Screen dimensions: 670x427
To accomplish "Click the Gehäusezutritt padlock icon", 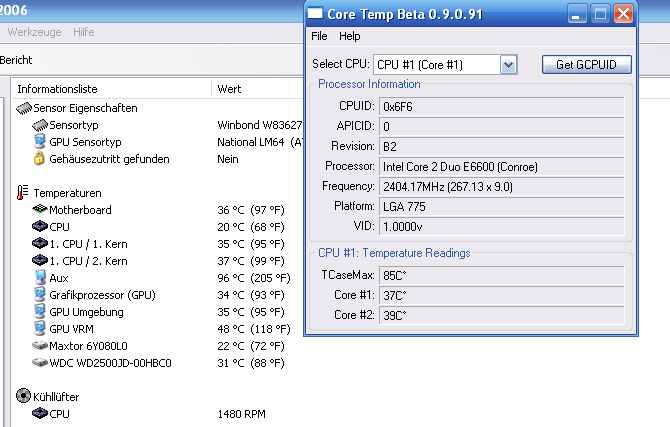I will click(x=39, y=158).
